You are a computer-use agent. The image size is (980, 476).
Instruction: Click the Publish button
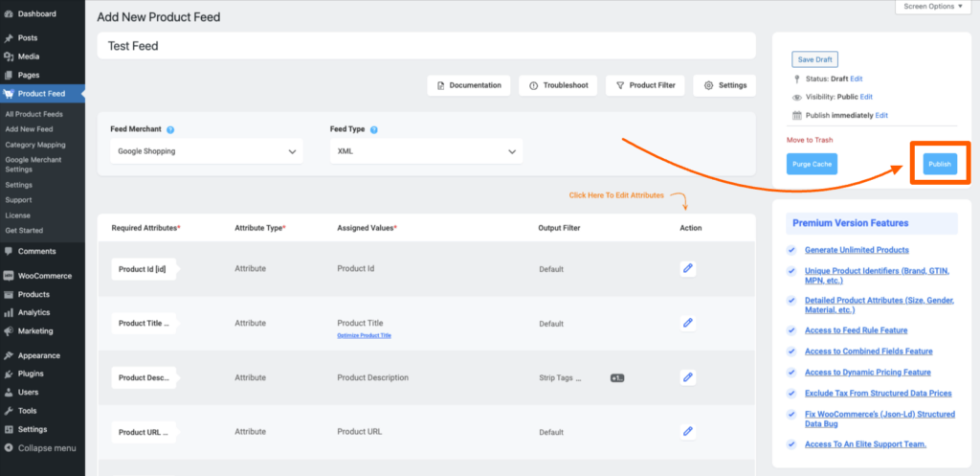click(x=940, y=164)
